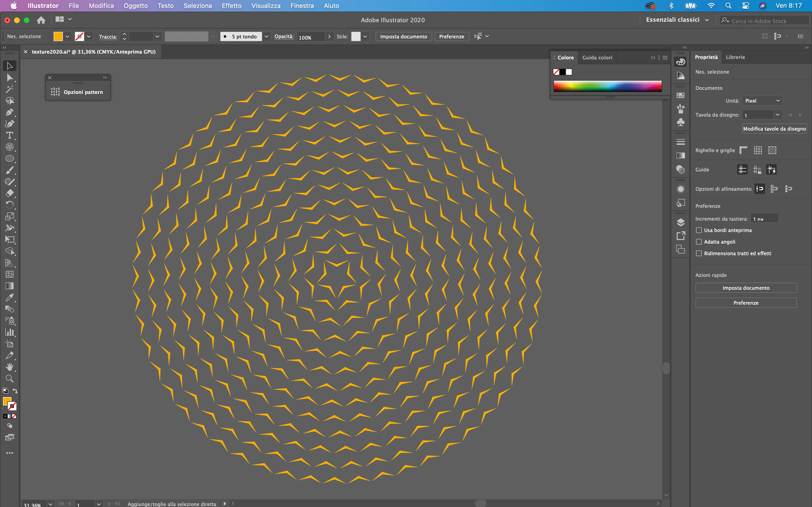Viewport: 812px width, 507px height.
Task: Enable Usa bordi anteprima checkbox
Action: 699,230
